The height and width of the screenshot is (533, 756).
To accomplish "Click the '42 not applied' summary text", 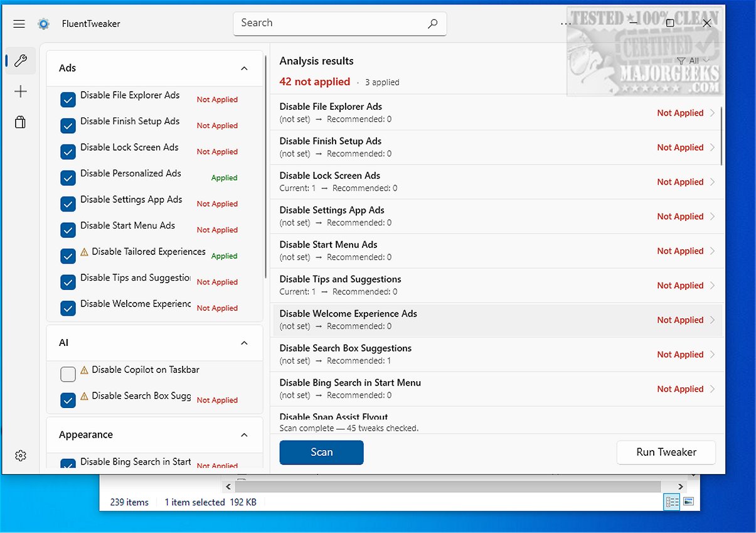I will 315,82.
